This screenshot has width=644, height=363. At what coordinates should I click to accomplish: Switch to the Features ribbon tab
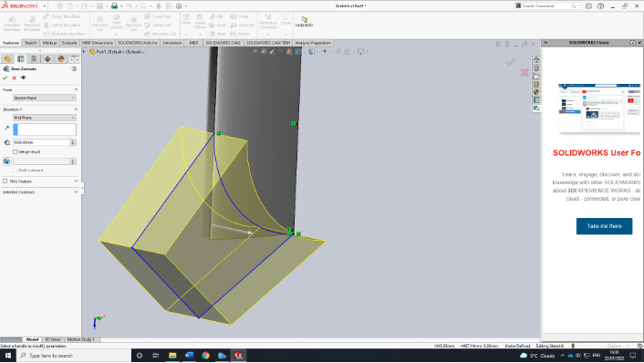[11, 43]
